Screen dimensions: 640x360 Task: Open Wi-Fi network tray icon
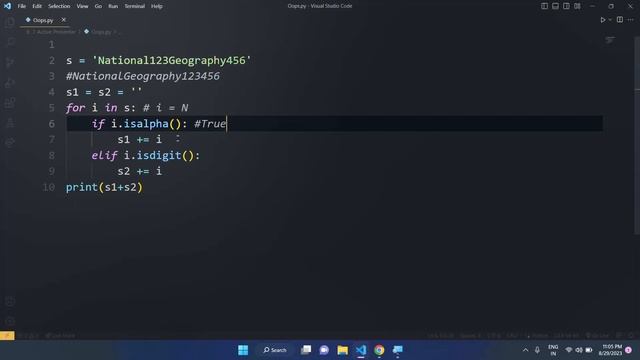tap(569, 350)
